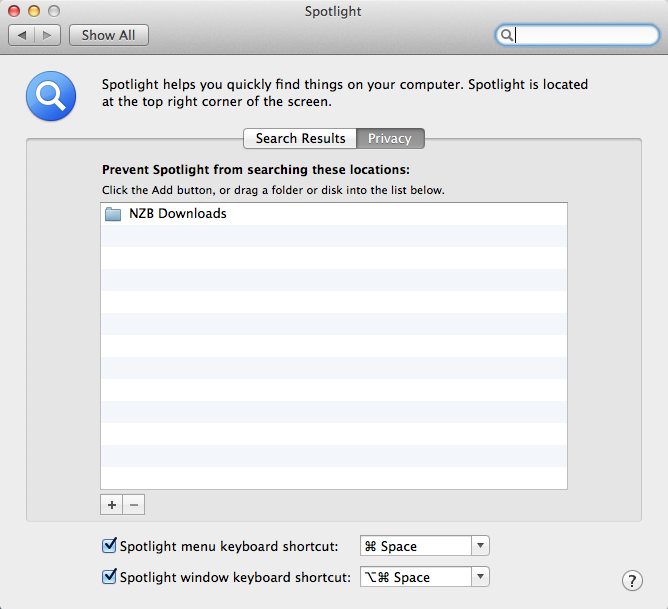Switch to the Search Results tab
This screenshot has width=668, height=609.
tap(300, 138)
